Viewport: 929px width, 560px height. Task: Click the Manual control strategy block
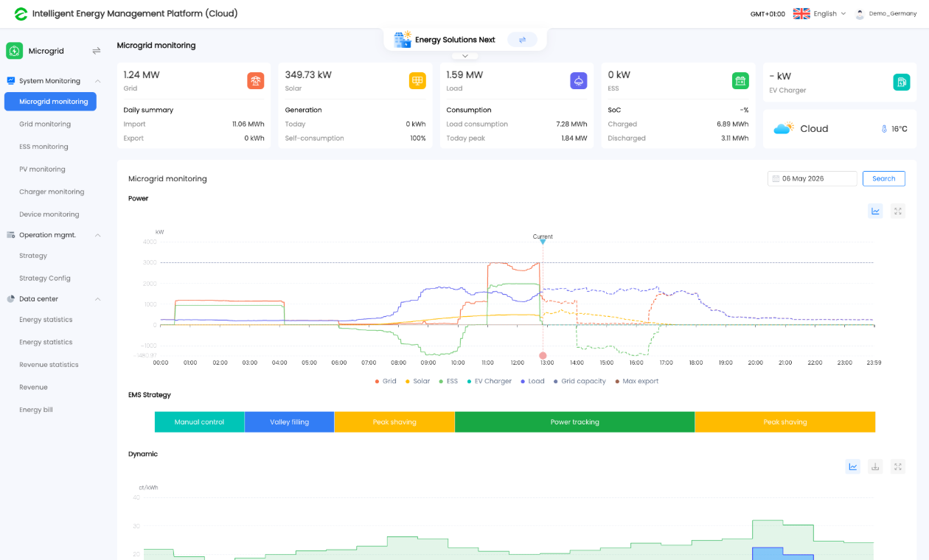(199, 422)
